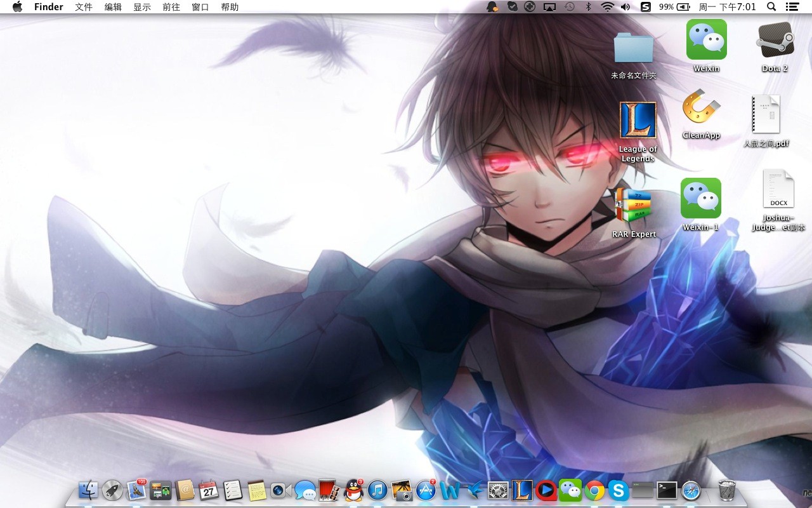812x508 pixels.
Task: Open Reminders checklist in the Dock
Action: [x=233, y=490]
